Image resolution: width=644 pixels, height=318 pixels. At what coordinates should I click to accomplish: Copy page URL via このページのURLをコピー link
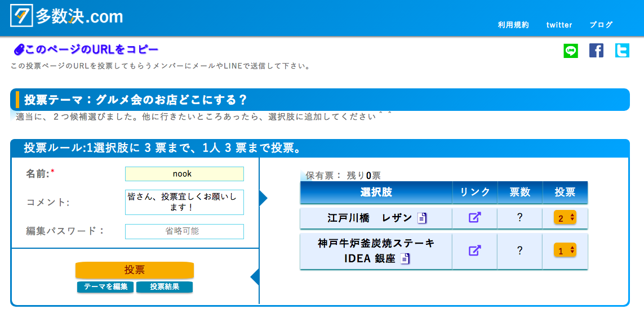coord(87,50)
